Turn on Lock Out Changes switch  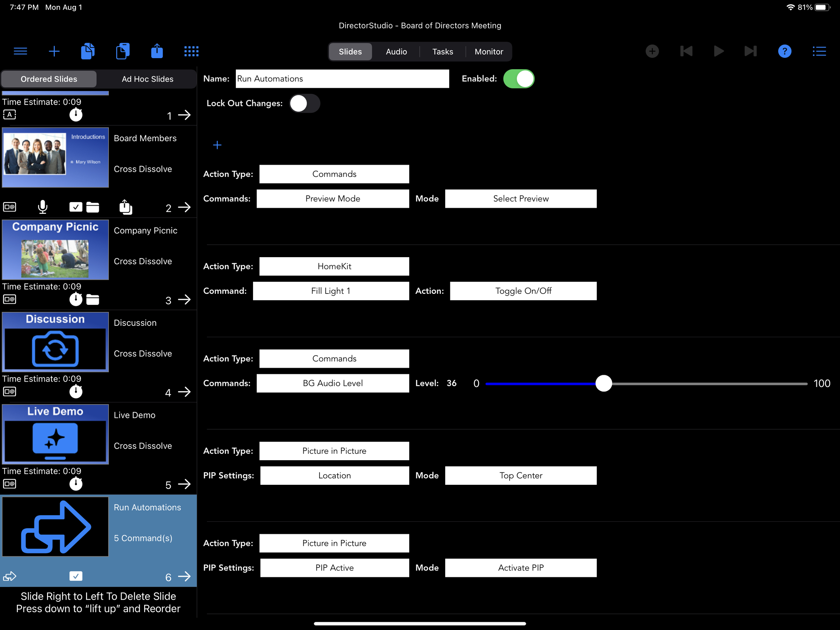[x=304, y=103]
